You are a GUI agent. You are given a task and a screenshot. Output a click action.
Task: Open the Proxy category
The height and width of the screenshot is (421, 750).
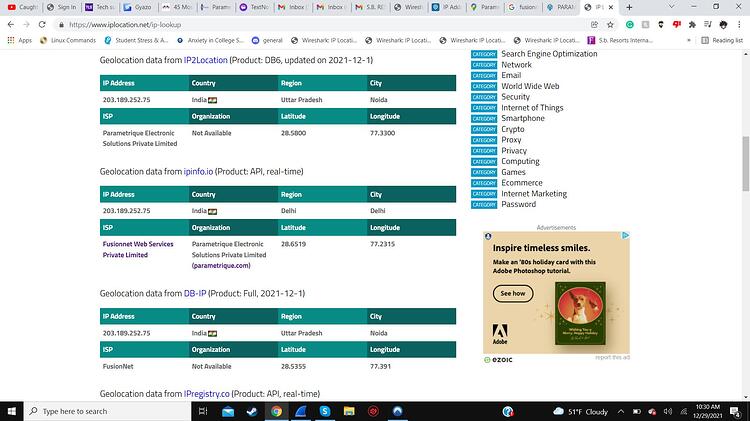(x=511, y=140)
